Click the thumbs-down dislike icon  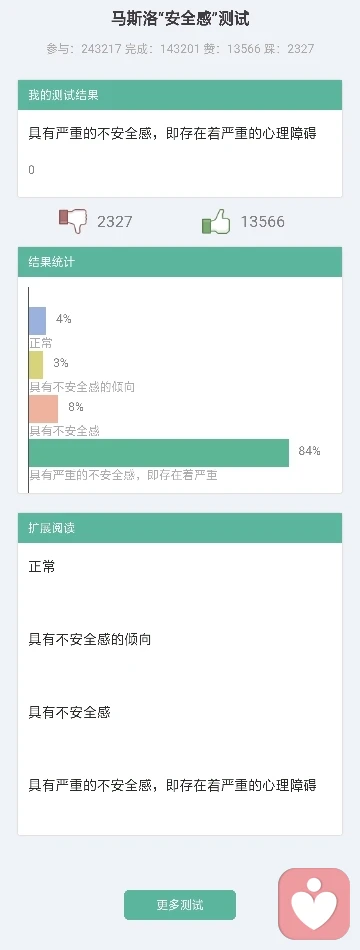[x=73, y=221]
